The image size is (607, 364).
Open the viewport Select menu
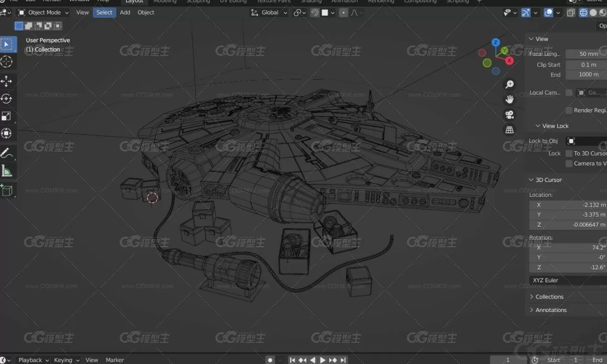104,13
